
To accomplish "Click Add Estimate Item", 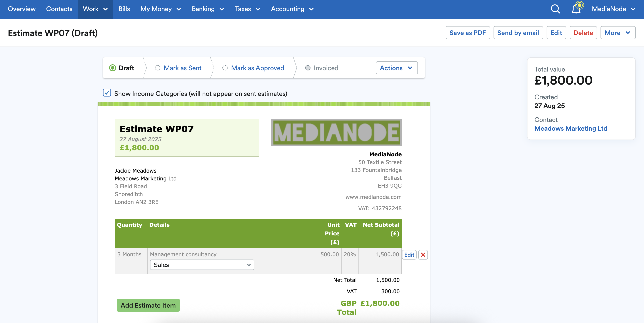I will point(148,305).
